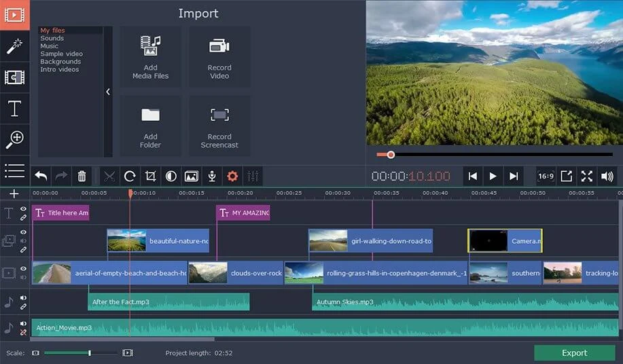Click the horizontal timeline scrollbar
623x364 pixels.
[x=122, y=340]
